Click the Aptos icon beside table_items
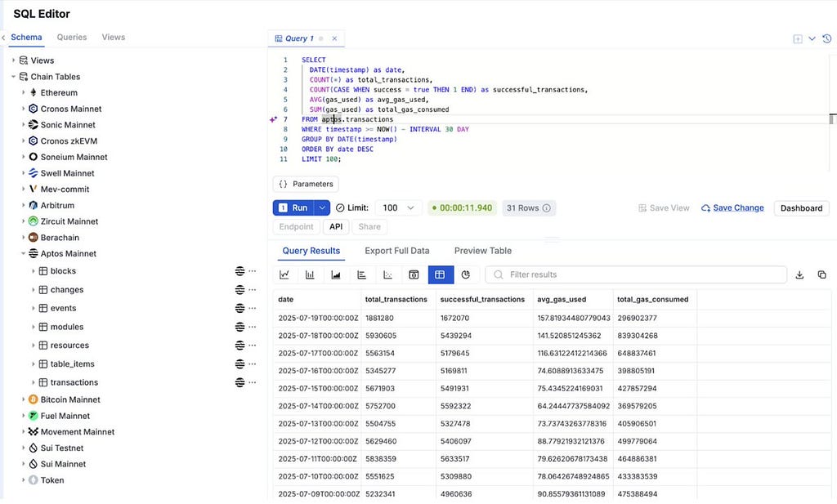The image size is (837, 504). (239, 364)
